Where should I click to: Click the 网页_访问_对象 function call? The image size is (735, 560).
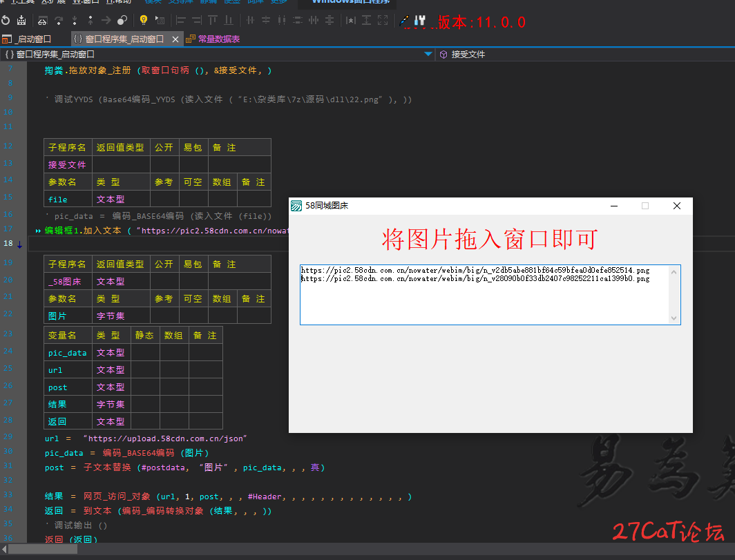click(x=117, y=496)
